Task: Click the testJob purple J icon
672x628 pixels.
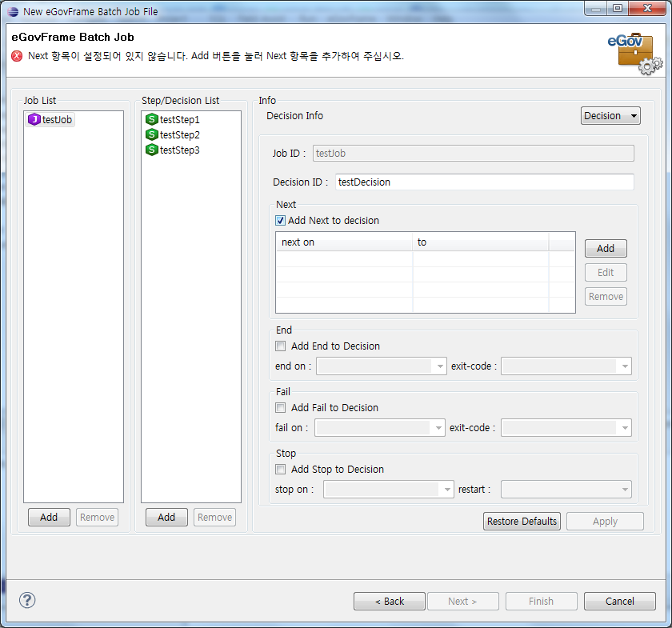Action: (x=34, y=119)
